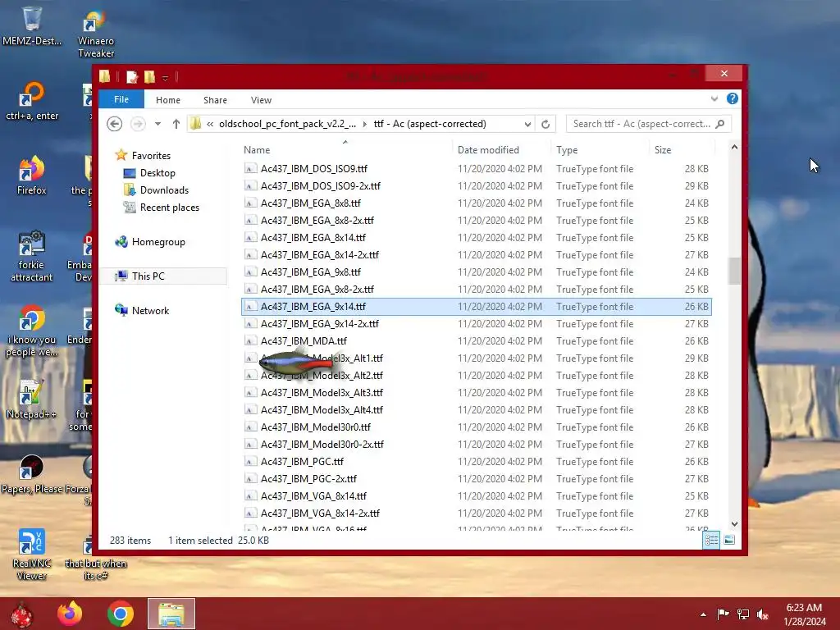Launch Firefox from the desktop icon
Viewport: 840px width, 630px height.
[x=32, y=176]
